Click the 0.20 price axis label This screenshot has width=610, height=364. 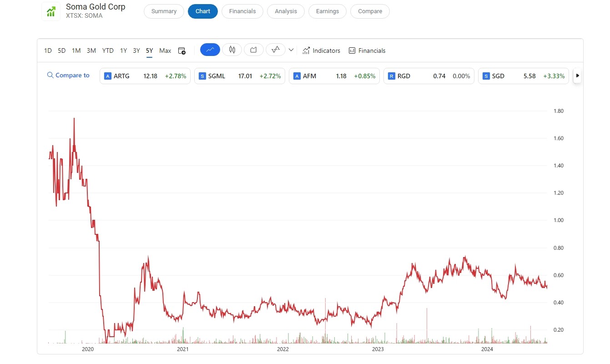coord(558,330)
